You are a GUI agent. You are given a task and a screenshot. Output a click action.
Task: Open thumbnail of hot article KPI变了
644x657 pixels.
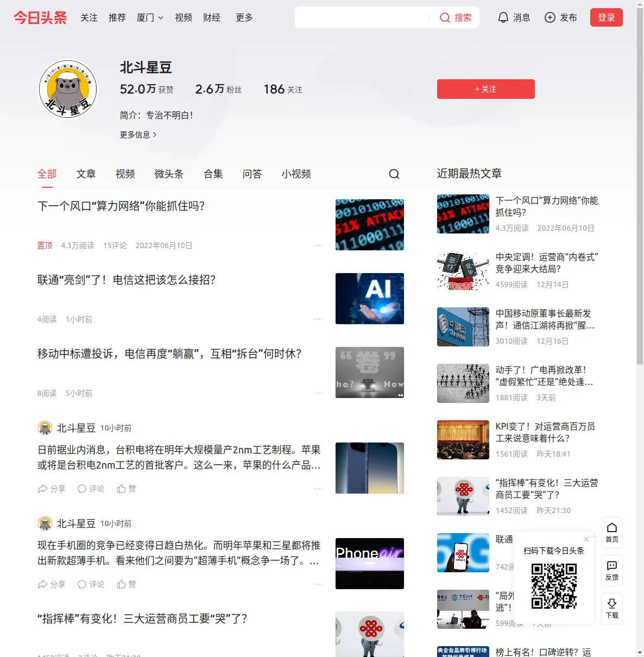[463, 440]
